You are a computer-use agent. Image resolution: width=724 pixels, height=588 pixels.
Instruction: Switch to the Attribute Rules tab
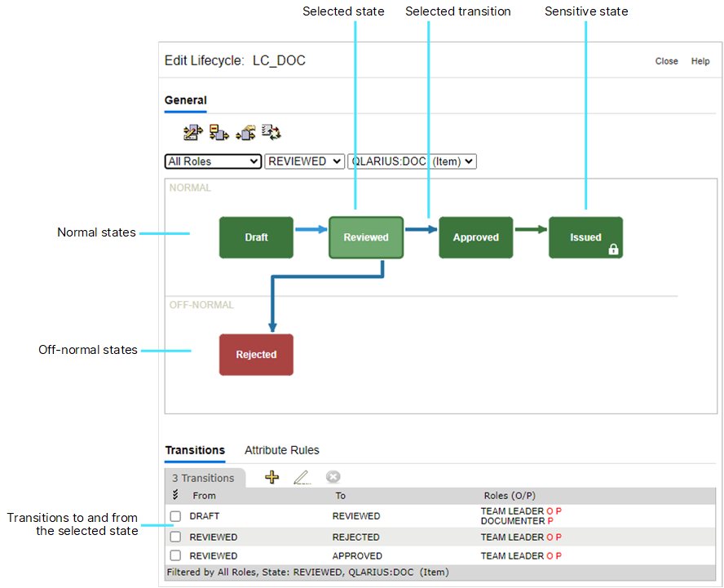click(281, 450)
